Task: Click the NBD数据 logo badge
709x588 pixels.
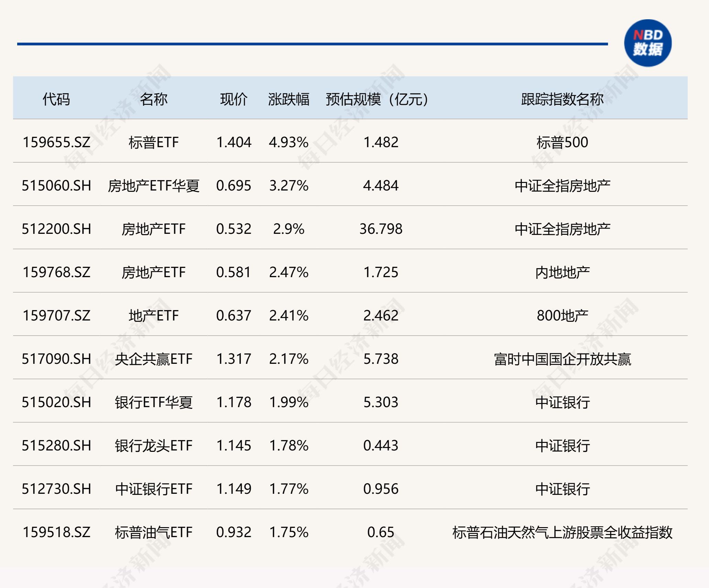Action: pos(648,43)
